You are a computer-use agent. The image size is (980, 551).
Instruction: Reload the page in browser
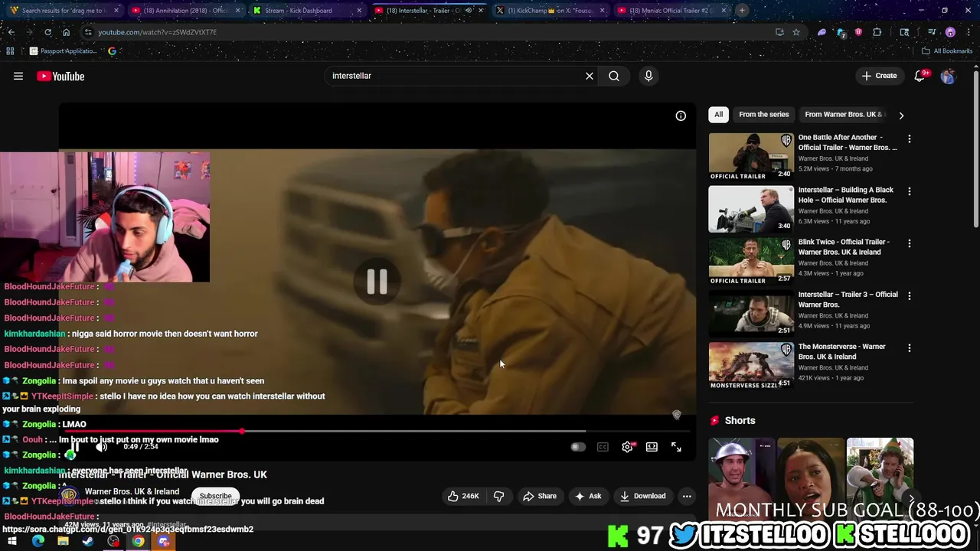(x=47, y=32)
